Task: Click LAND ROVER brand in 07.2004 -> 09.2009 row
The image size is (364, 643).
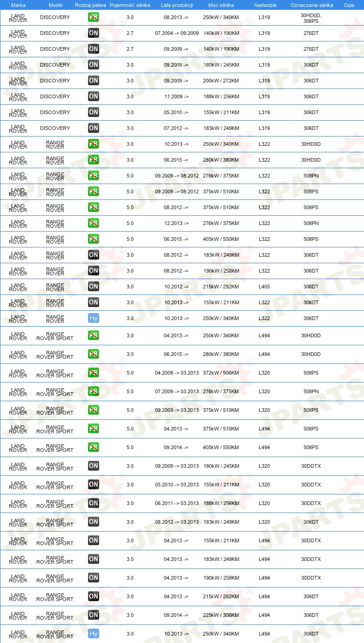Action: (18, 34)
